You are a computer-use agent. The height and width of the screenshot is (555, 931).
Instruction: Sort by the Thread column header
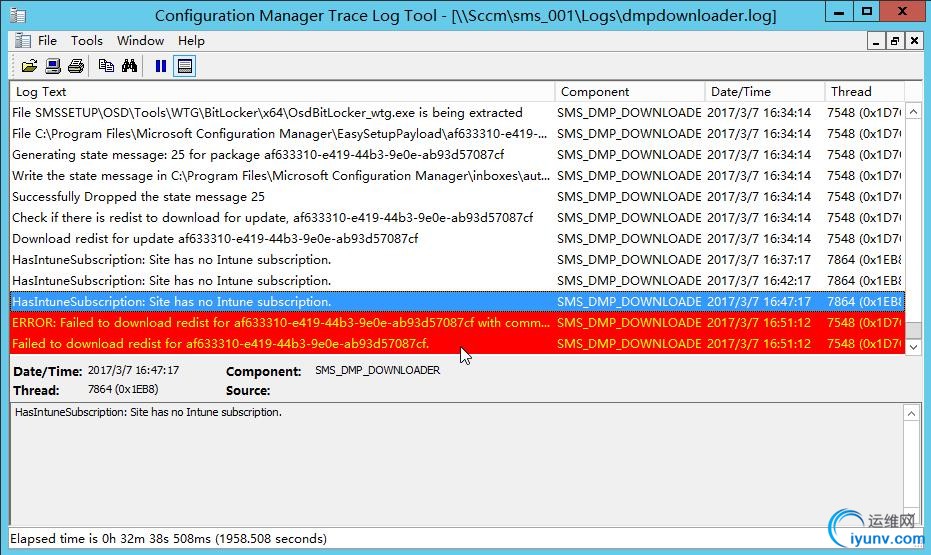864,91
